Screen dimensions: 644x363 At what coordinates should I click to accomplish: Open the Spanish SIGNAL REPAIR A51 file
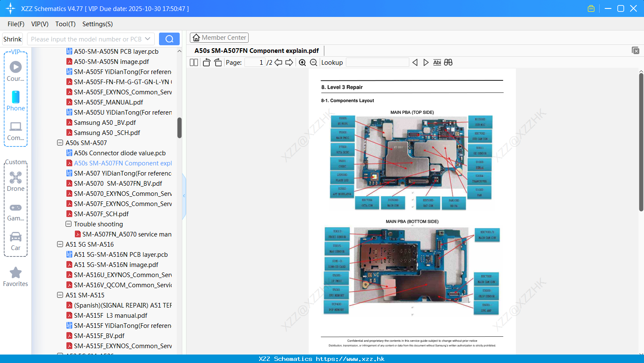point(123,305)
